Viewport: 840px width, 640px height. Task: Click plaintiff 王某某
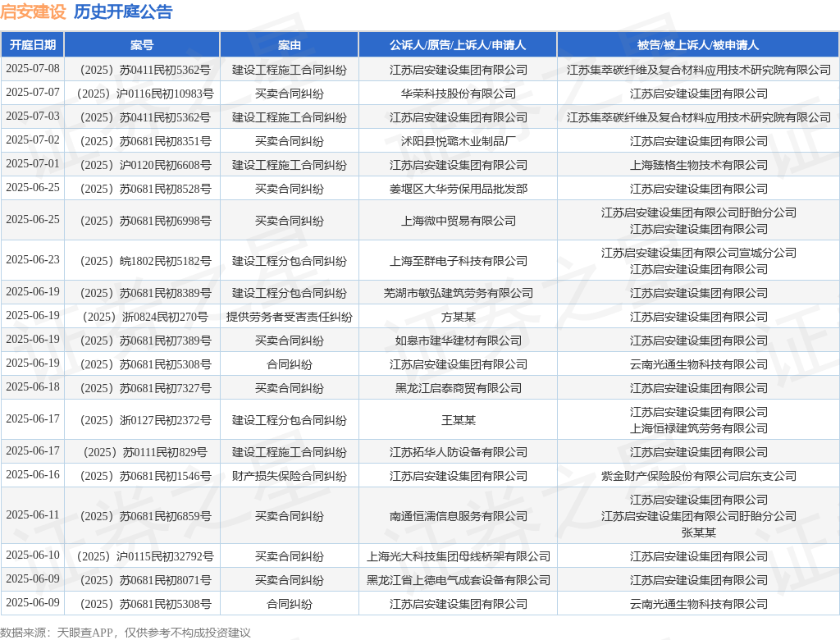458,420
